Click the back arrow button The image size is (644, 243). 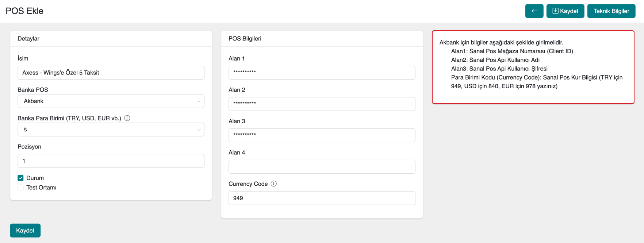(x=534, y=11)
